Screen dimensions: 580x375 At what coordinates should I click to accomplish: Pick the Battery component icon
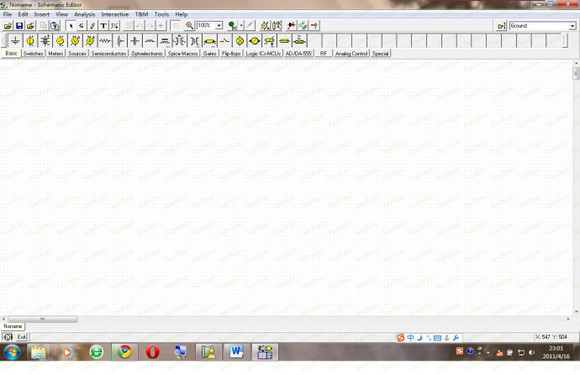tap(45, 41)
